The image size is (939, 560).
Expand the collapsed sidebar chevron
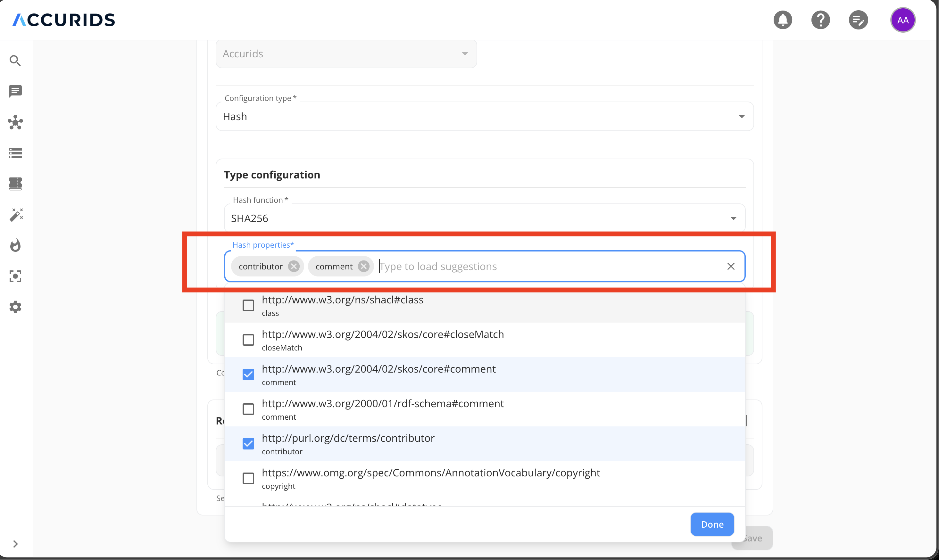click(15, 544)
